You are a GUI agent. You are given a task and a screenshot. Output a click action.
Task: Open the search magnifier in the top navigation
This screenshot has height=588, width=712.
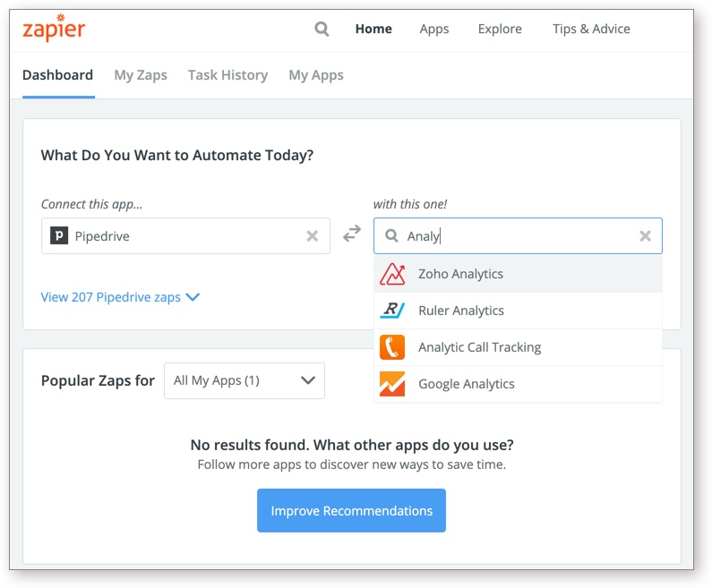click(322, 29)
